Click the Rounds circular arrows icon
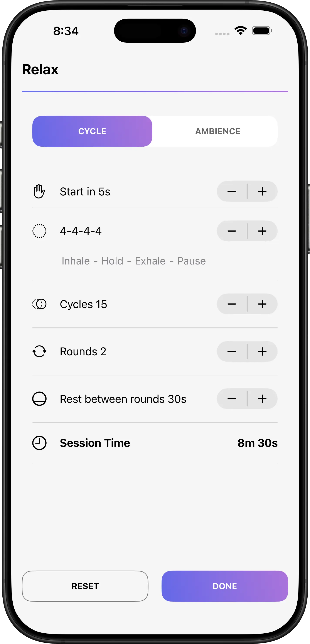 coord(39,351)
